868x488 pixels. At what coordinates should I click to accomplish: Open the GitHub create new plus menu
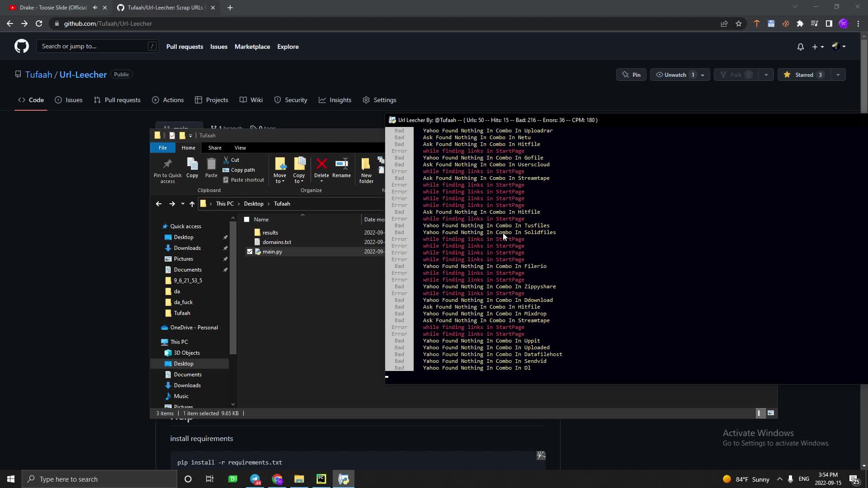pos(818,47)
